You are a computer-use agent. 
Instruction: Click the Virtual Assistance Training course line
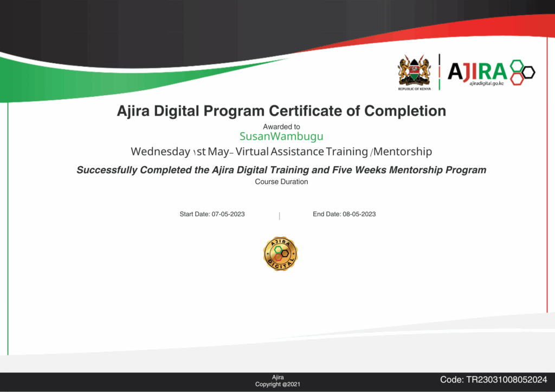pyautogui.click(x=281, y=152)
